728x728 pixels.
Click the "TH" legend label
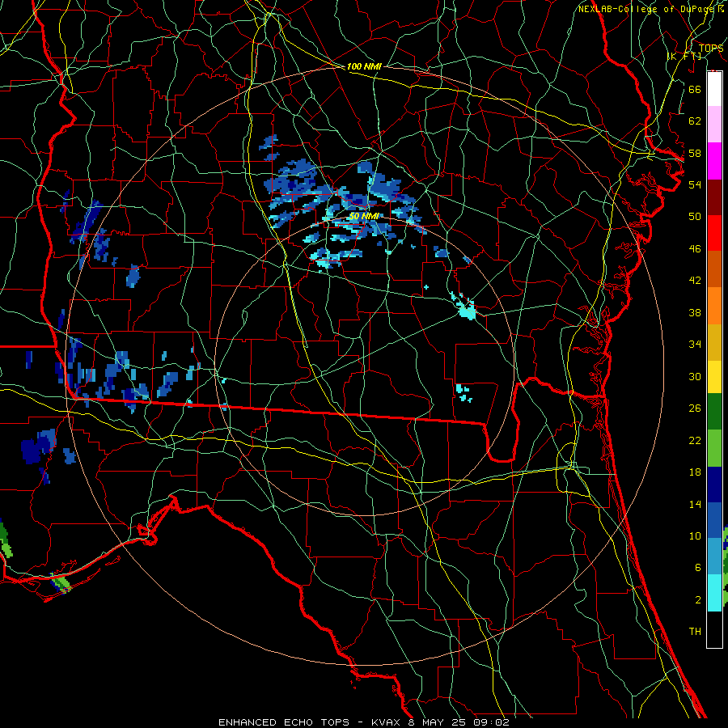point(695,632)
